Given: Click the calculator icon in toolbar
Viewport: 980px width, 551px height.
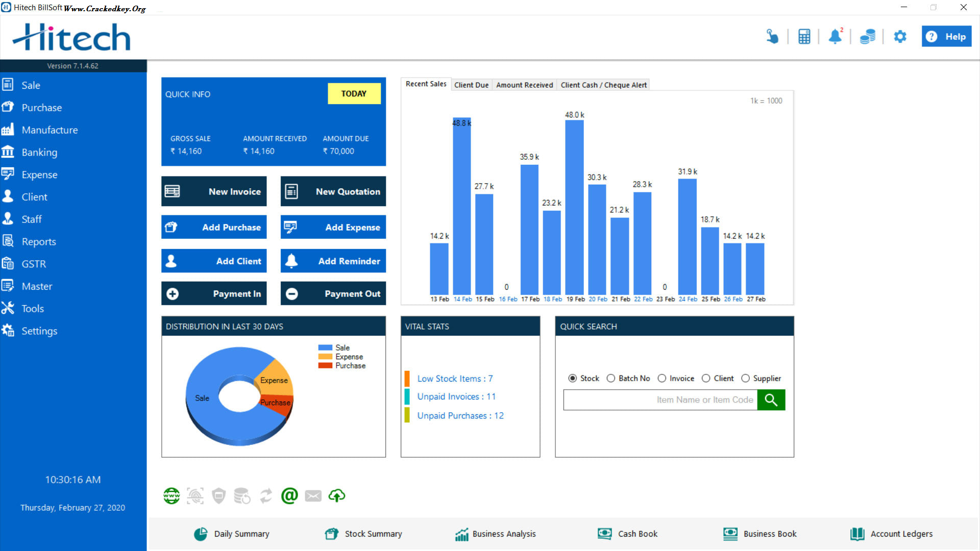Looking at the screenshot, I should [805, 36].
